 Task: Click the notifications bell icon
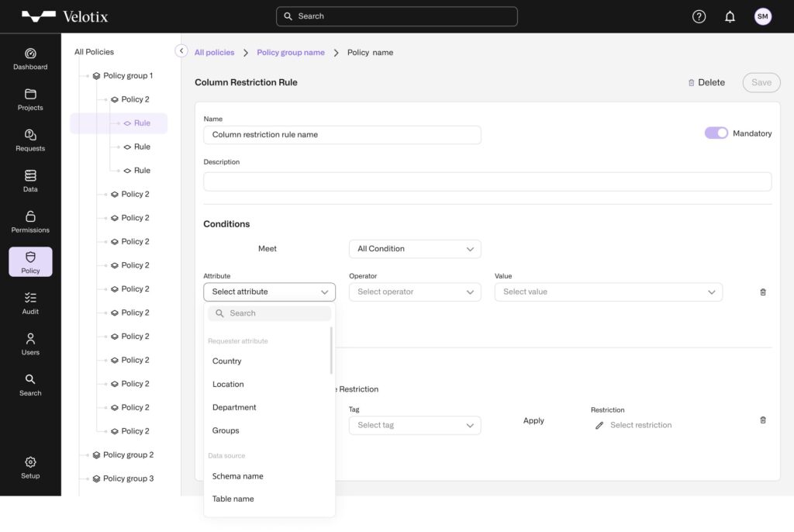click(730, 17)
